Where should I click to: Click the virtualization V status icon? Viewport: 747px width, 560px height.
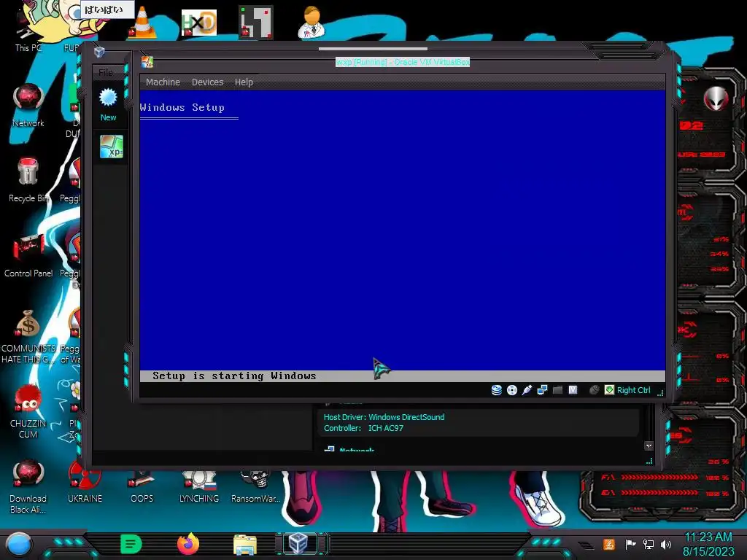(x=573, y=390)
